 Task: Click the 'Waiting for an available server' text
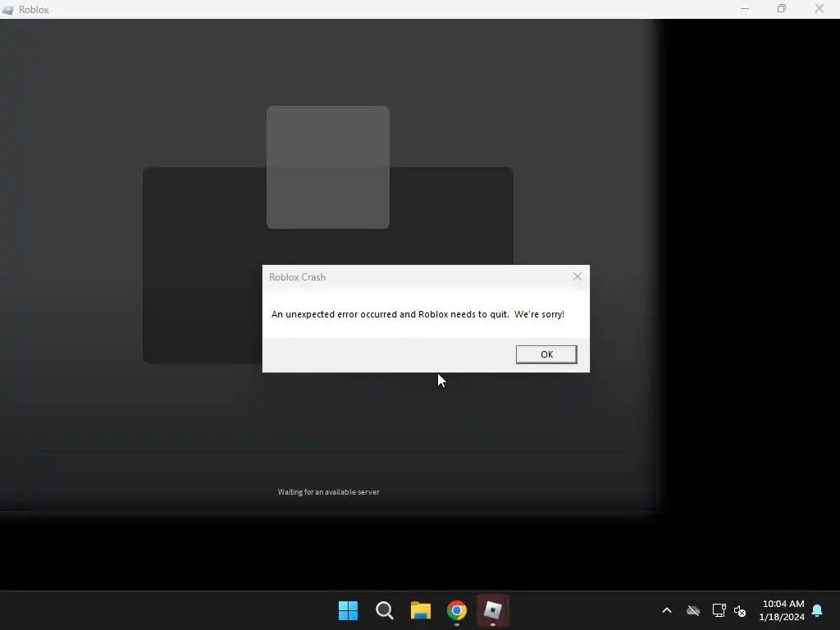tap(328, 492)
